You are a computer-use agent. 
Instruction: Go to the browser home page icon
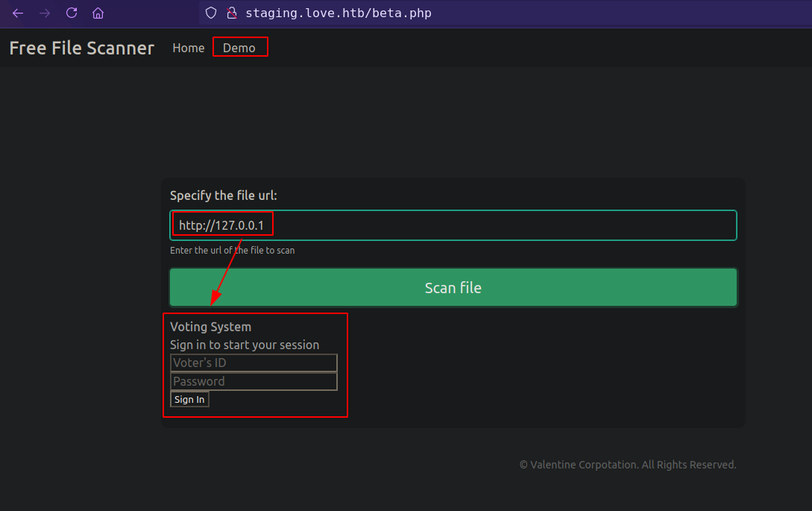click(x=98, y=13)
